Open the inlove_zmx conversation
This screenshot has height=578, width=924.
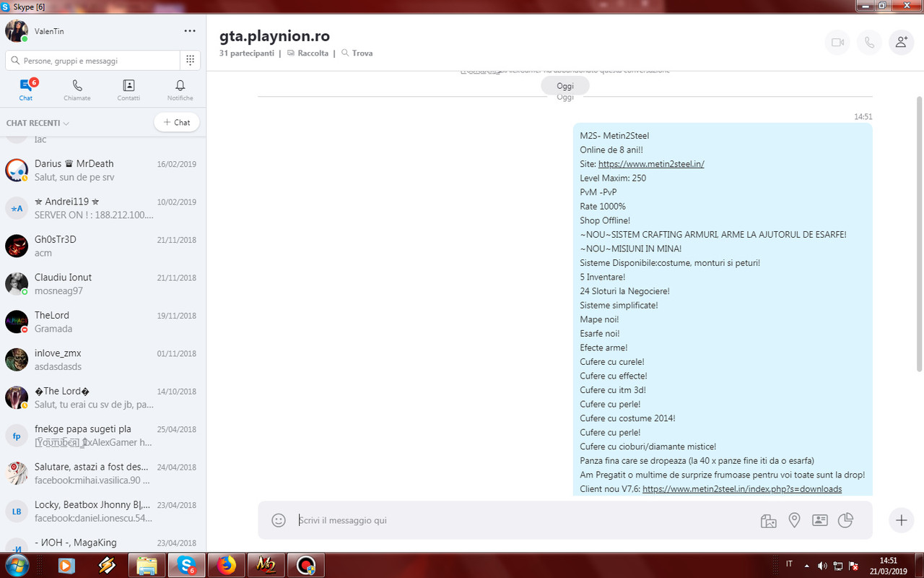[x=103, y=359]
